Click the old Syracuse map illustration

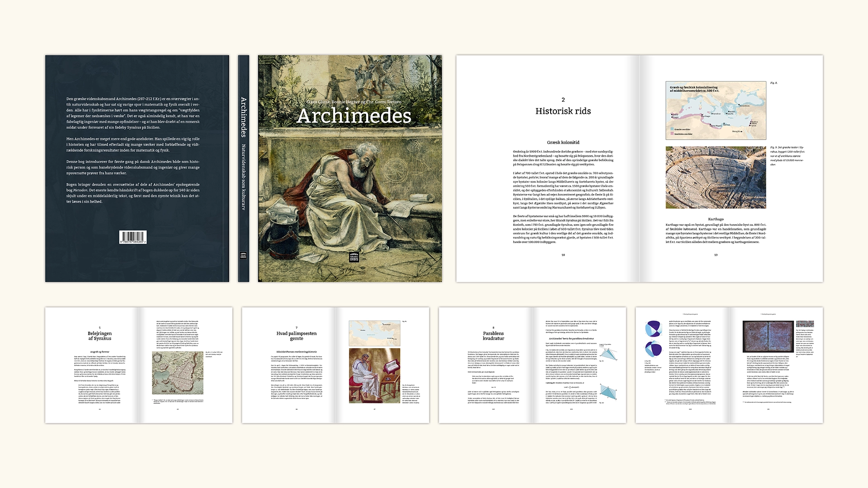177,373
